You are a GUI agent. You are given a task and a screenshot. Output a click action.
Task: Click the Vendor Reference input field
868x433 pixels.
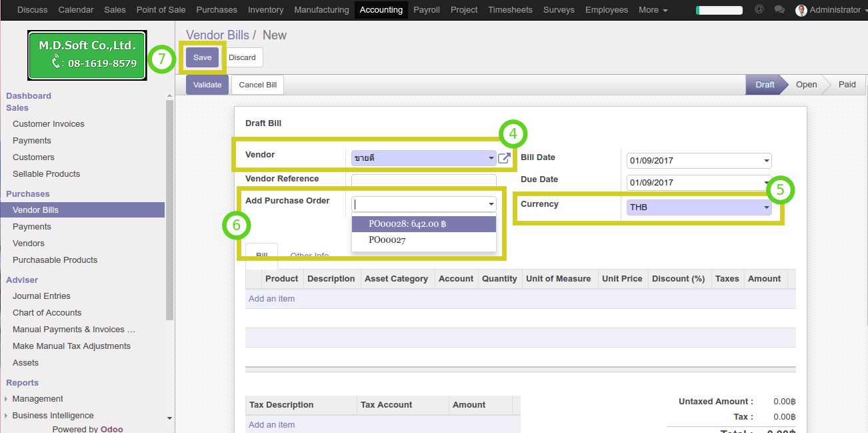point(423,180)
